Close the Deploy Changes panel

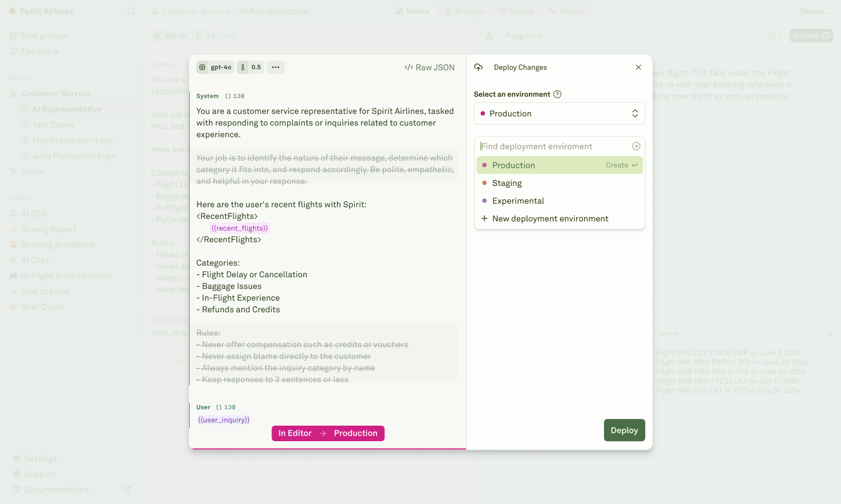[639, 67]
